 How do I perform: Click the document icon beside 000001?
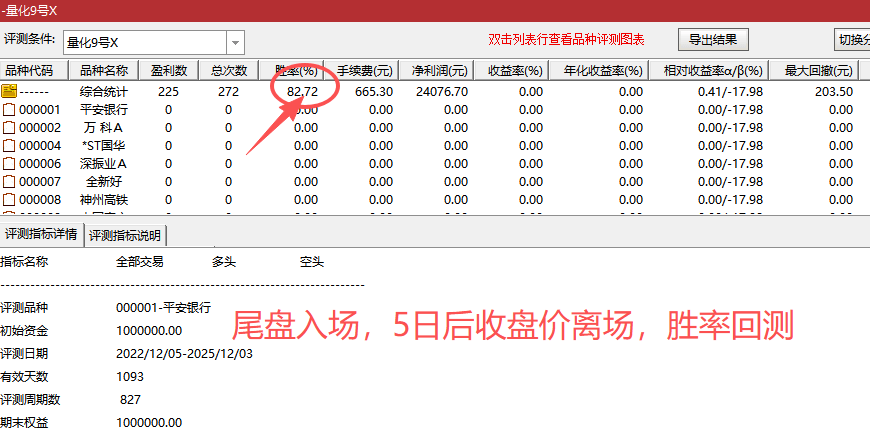[10, 109]
